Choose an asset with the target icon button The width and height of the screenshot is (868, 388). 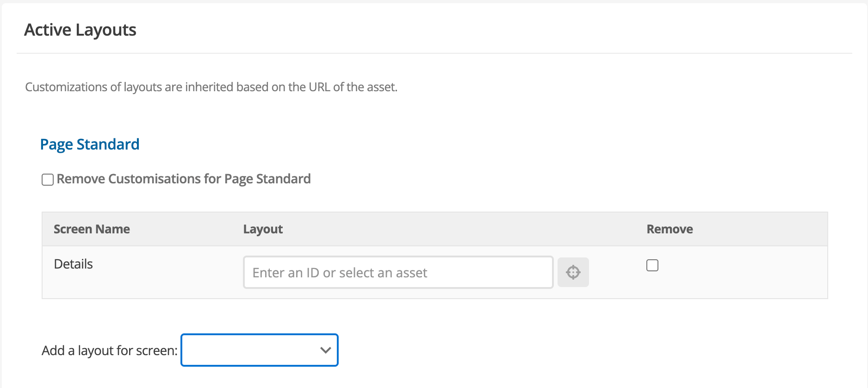point(573,272)
